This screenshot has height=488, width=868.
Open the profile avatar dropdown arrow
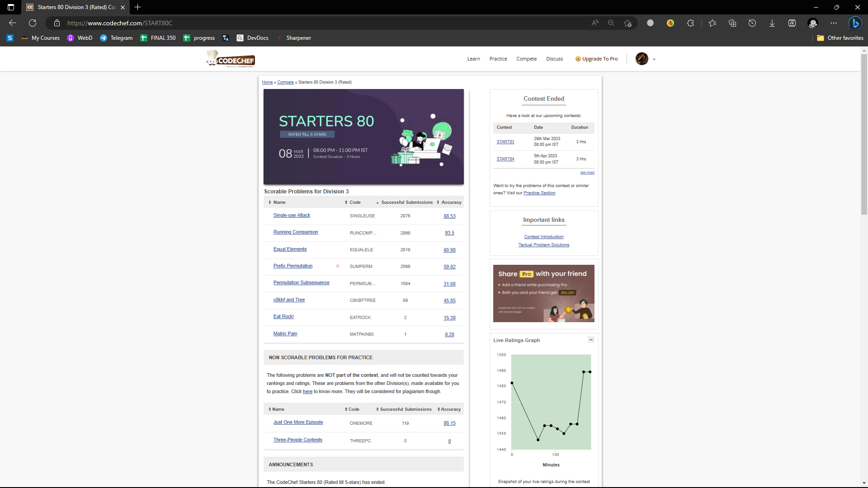click(654, 59)
